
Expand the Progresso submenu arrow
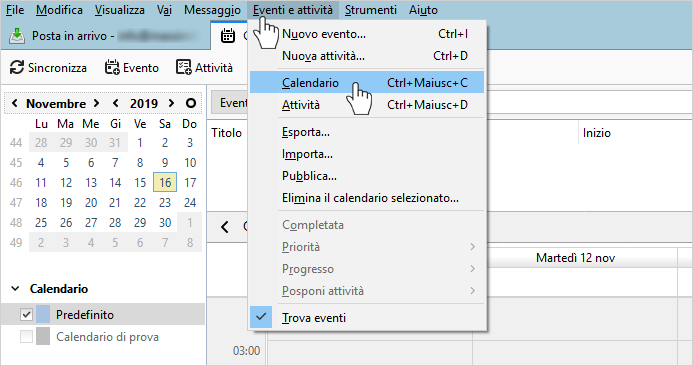pos(472,269)
